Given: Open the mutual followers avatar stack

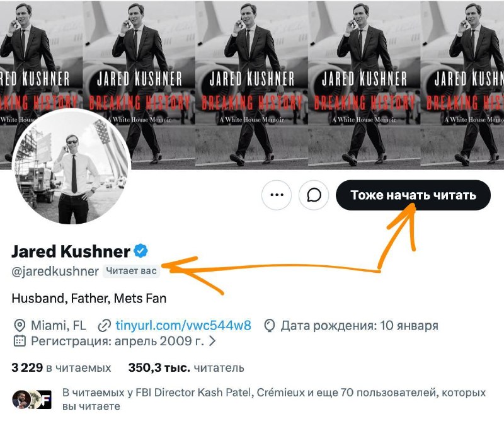Looking at the screenshot, I should [x=31, y=399].
